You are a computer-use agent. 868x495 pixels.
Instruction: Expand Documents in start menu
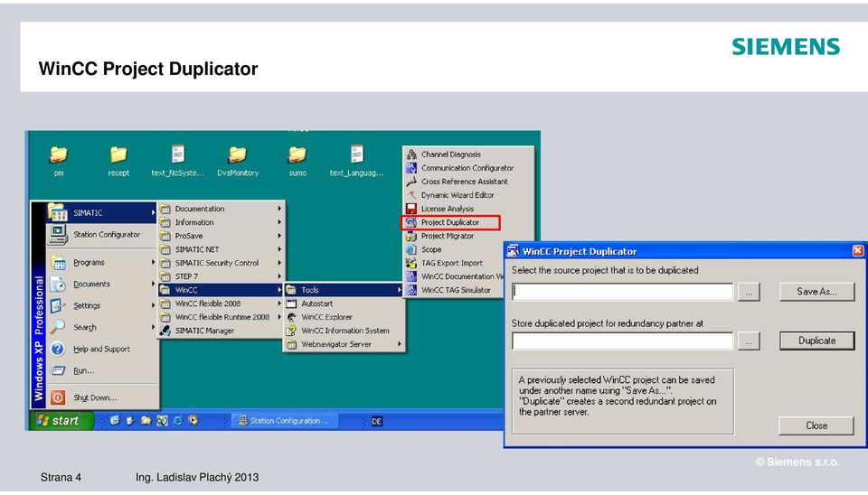101,284
